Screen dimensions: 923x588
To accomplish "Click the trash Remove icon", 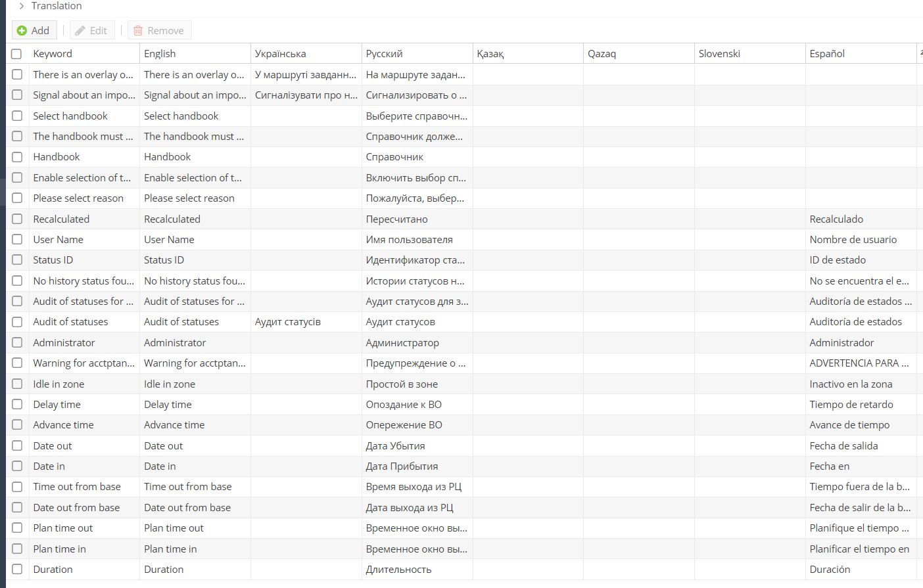I will 138,31.
